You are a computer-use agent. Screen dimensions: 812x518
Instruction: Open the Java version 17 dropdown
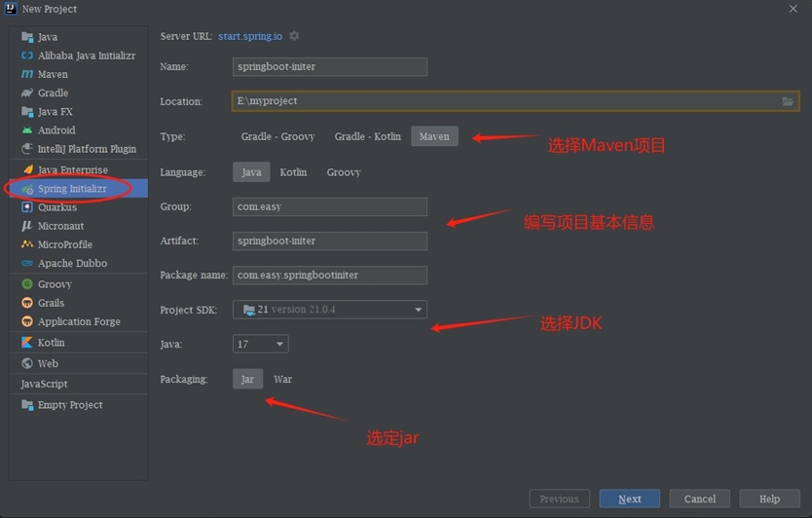click(x=261, y=344)
